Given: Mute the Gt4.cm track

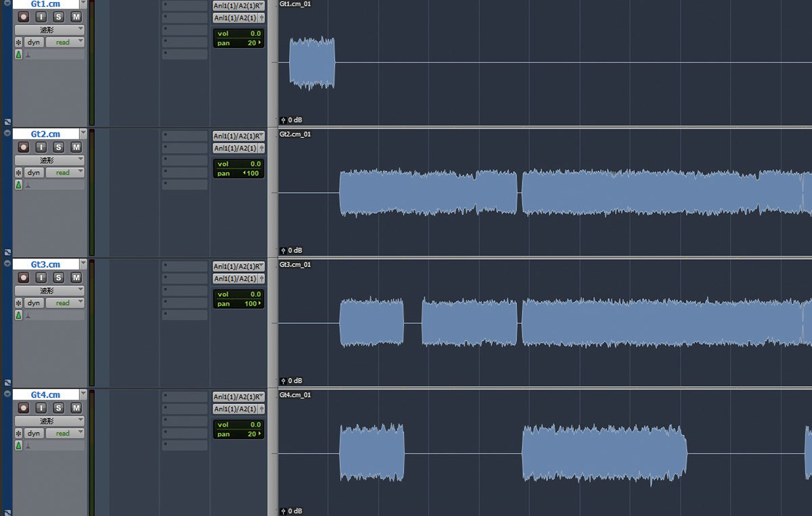Looking at the screenshot, I should [76, 408].
